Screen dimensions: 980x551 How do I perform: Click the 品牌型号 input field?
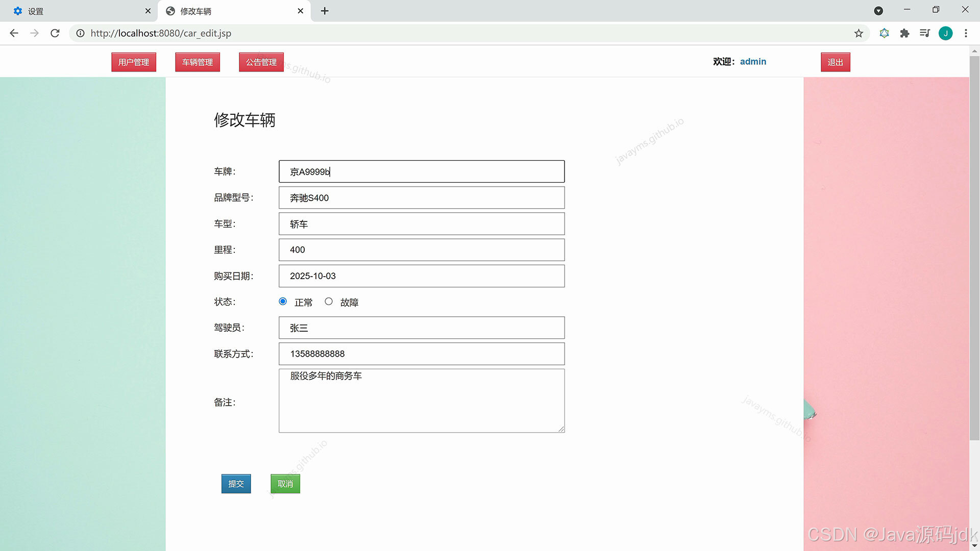pyautogui.click(x=422, y=197)
